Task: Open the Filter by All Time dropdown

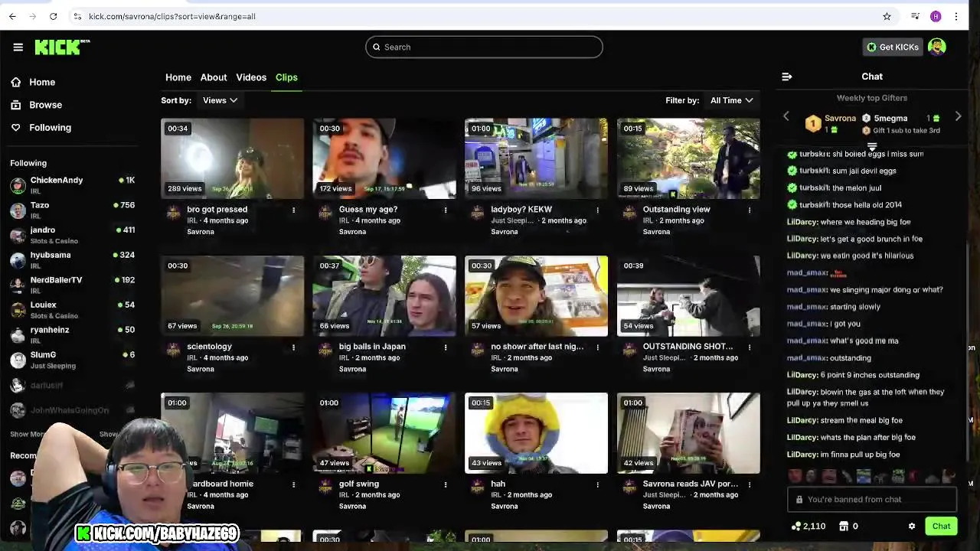Action: click(x=731, y=100)
